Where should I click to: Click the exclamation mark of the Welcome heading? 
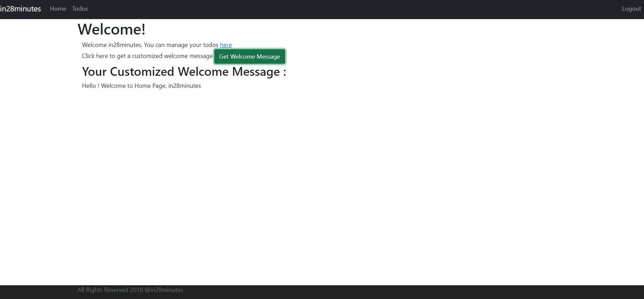point(143,29)
